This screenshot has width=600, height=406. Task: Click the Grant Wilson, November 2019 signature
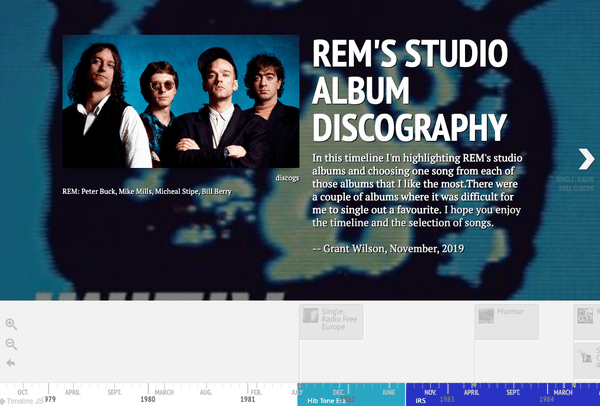(x=388, y=249)
